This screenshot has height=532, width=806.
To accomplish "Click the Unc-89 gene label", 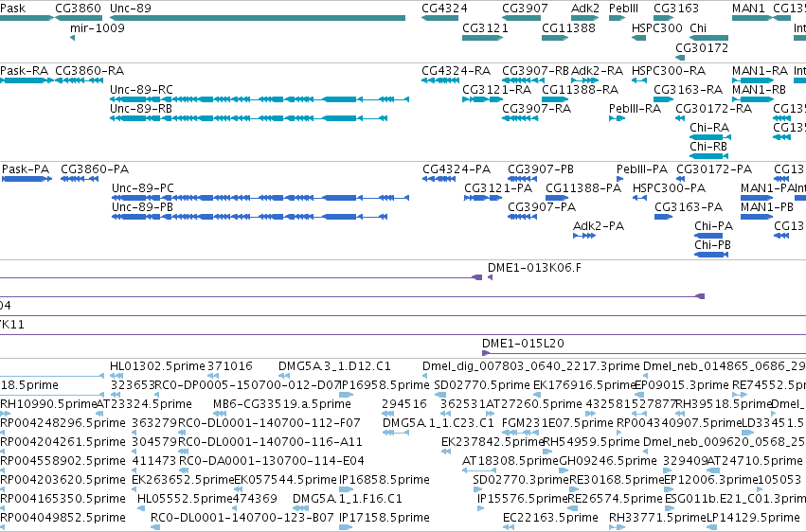I will 131,9.
